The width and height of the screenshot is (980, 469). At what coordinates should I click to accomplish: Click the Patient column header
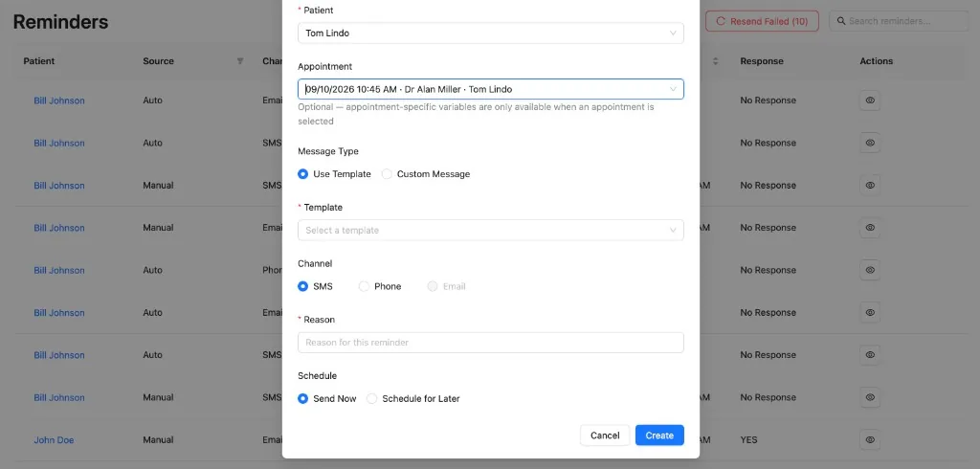39,61
